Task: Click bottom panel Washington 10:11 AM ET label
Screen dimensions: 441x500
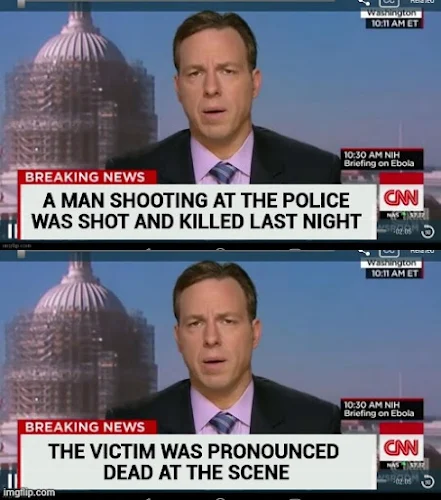Action: point(392,269)
